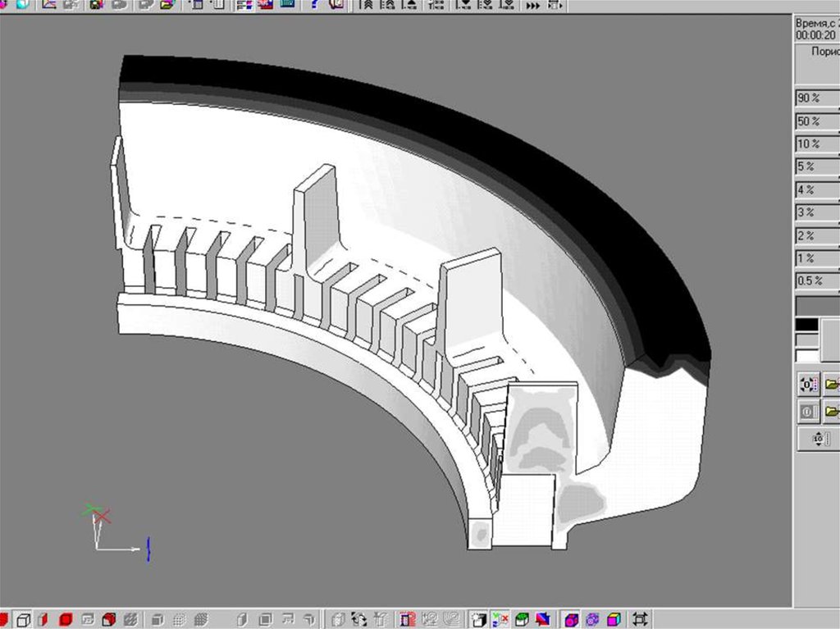Click the Время simulation time field
Screen dimensions: 840x629
point(817,30)
